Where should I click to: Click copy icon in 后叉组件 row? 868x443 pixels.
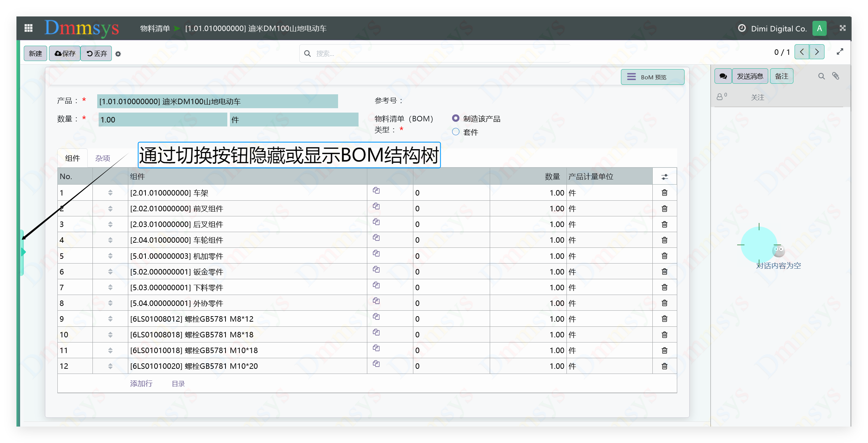click(x=376, y=222)
